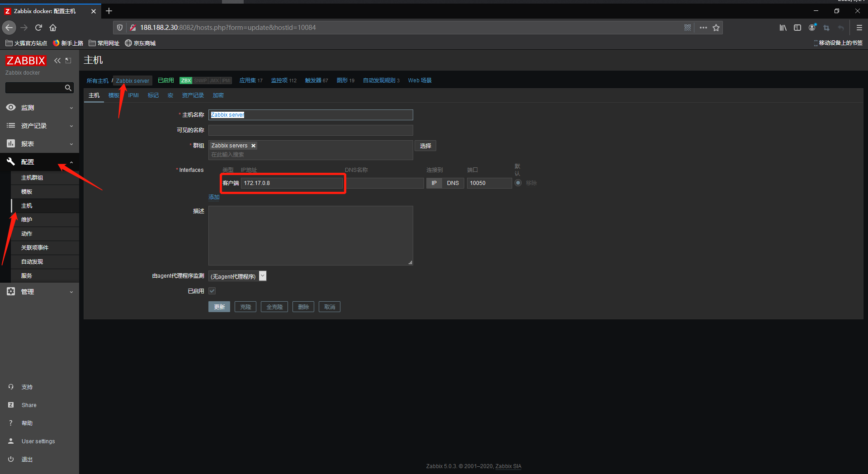Switch to the 标记 tags tab

coord(153,95)
